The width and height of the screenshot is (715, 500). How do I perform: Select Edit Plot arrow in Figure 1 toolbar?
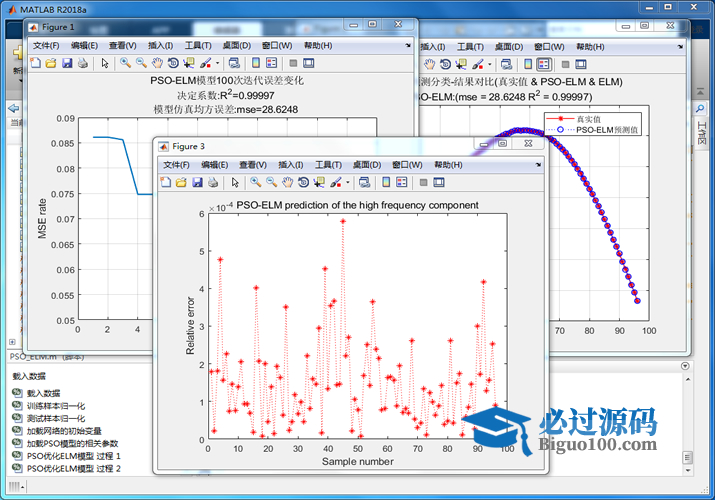105,63
